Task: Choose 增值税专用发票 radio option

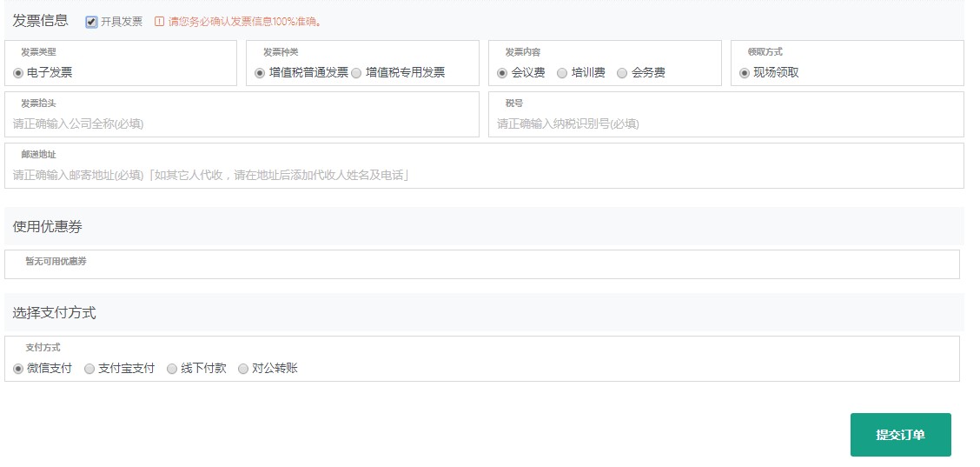Action: pyautogui.click(x=356, y=73)
